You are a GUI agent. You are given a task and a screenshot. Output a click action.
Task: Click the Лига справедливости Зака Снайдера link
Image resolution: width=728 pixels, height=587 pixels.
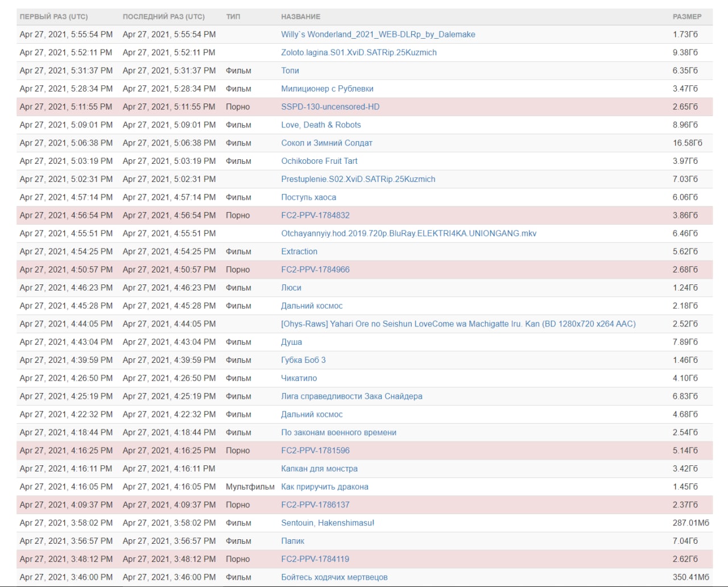coord(351,396)
